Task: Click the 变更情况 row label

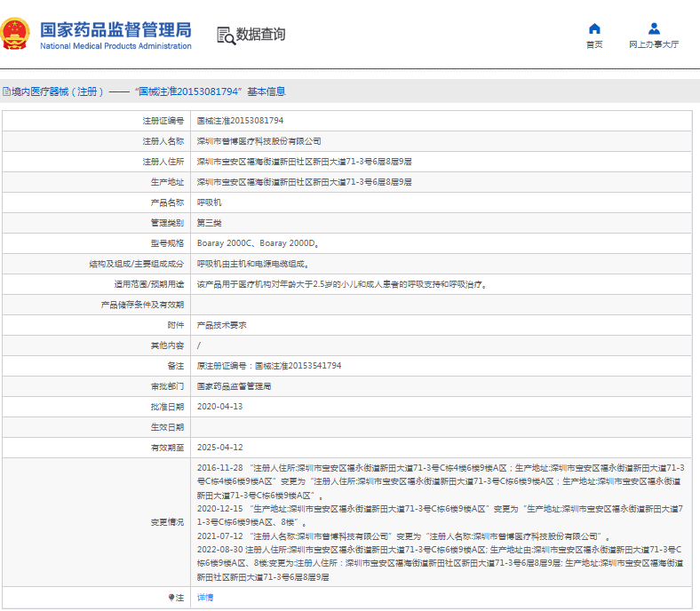Action: (x=167, y=522)
